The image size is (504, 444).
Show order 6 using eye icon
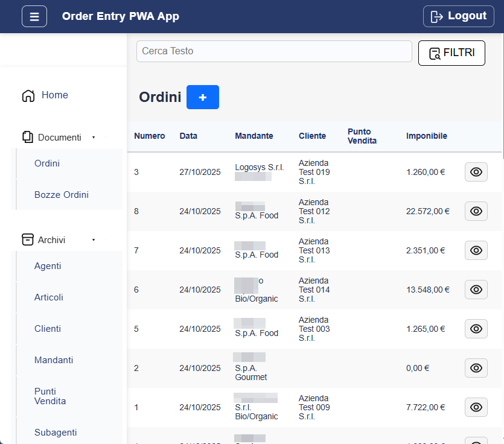point(476,290)
